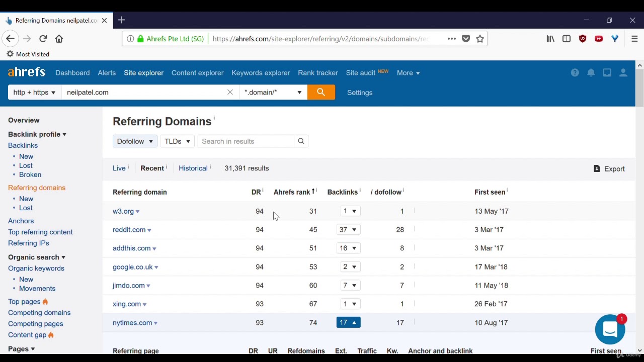
Task: Expand backlinks dropdown for reddit.com
Action: 348,230
